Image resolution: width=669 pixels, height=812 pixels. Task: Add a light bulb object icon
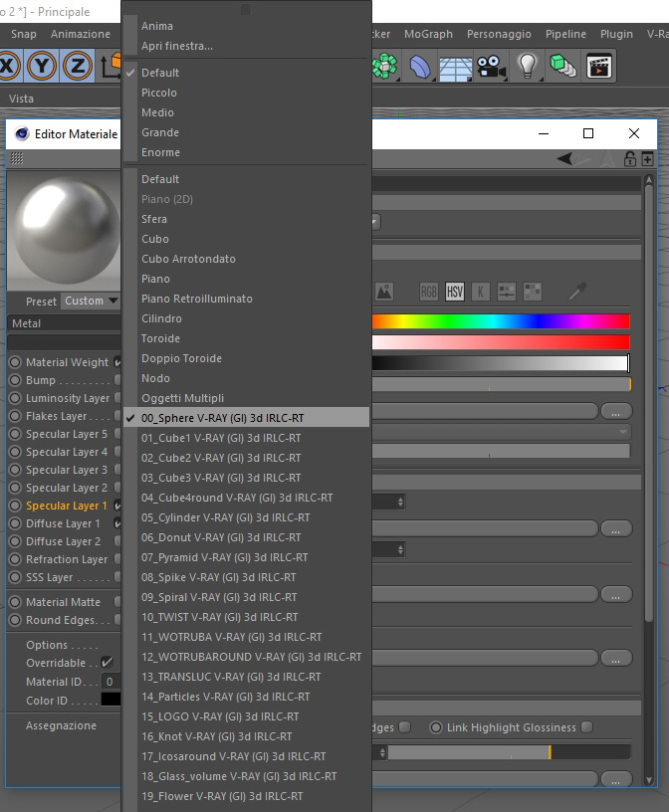tap(527, 66)
